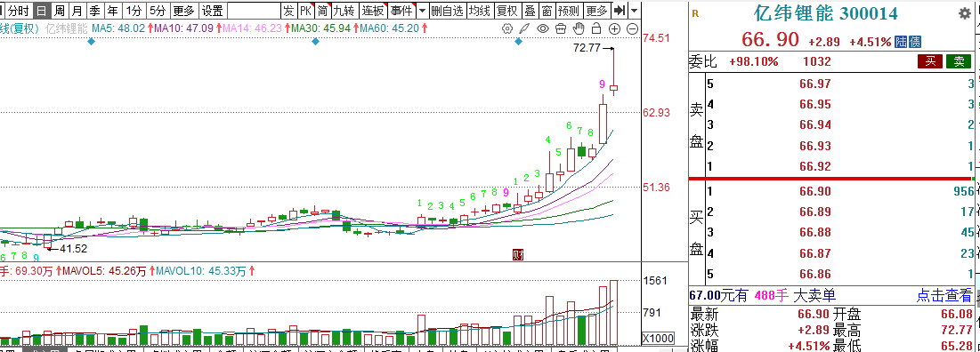Expand dropdown arrow next to 事件

tap(422, 11)
